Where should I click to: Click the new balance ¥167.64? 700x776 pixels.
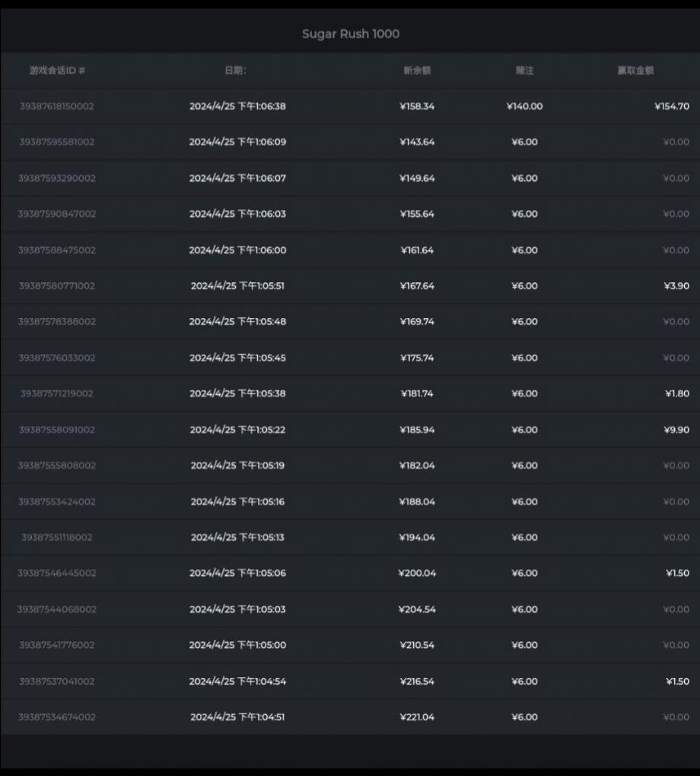(x=417, y=285)
